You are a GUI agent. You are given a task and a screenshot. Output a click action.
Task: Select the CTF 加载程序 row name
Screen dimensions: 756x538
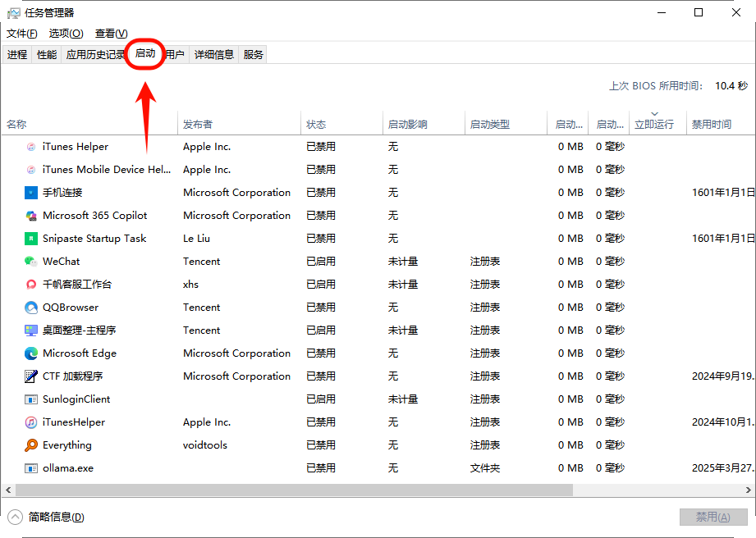[73, 376]
